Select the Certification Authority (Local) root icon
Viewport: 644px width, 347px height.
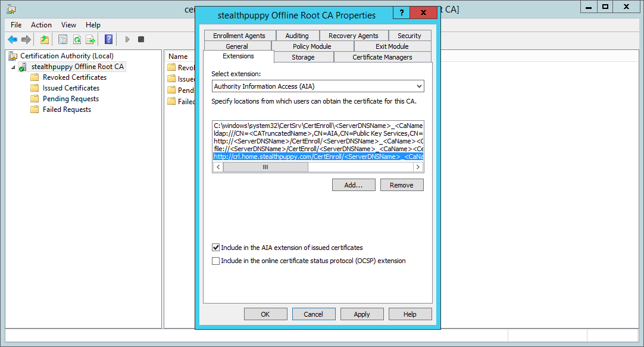coord(13,56)
